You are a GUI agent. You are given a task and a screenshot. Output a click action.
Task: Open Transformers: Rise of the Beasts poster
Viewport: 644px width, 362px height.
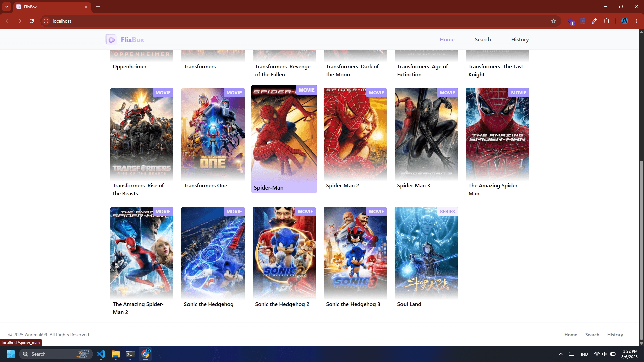click(142, 134)
